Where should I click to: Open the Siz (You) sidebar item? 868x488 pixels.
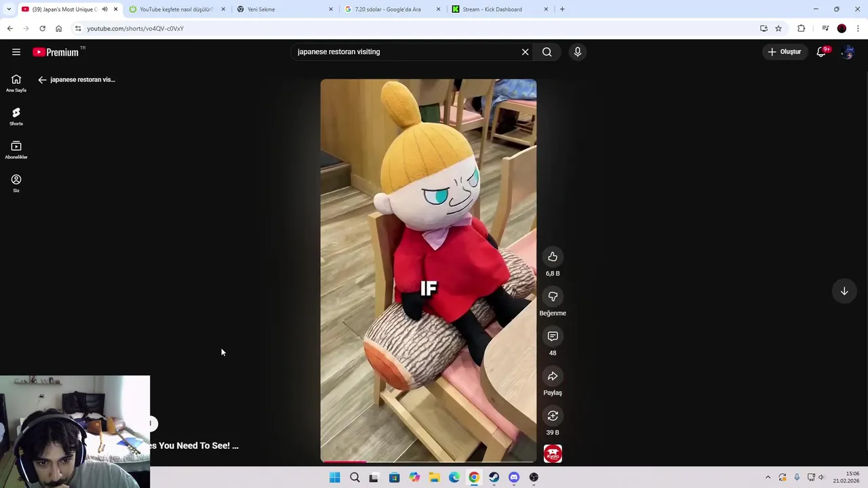coord(16,183)
